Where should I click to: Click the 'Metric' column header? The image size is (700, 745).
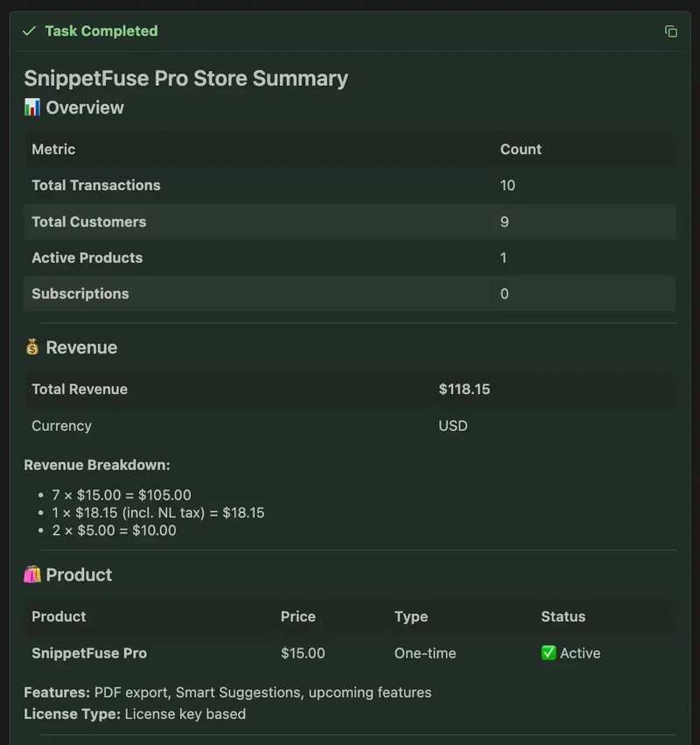click(53, 149)
